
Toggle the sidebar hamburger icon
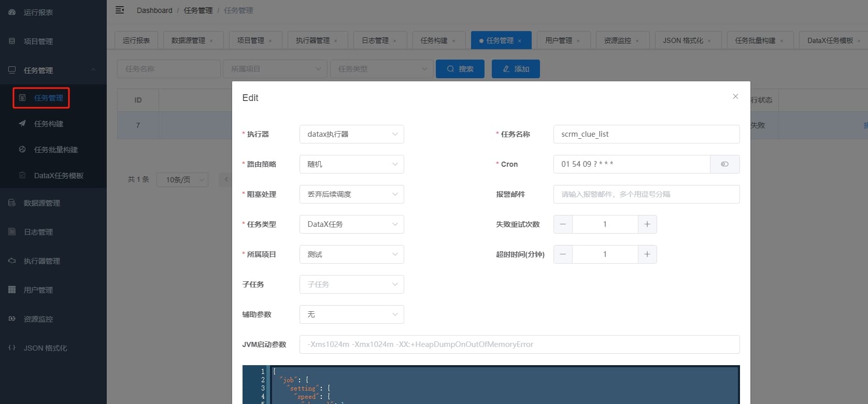coord(120,10)
